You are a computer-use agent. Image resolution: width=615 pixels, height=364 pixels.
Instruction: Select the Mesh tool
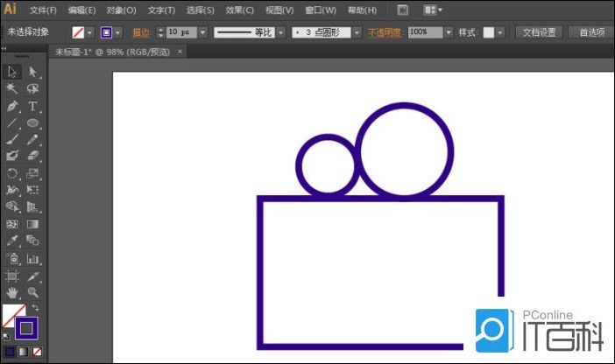click(x=12, y=224)
